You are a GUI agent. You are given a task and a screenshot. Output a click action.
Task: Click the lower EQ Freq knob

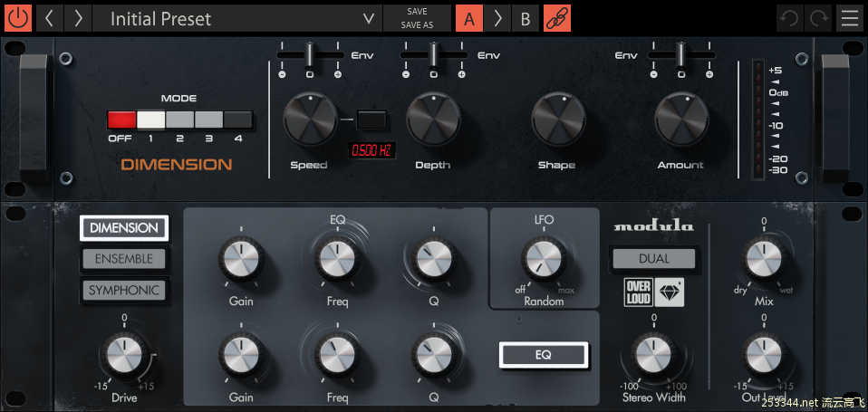click(x=337, y=355)
